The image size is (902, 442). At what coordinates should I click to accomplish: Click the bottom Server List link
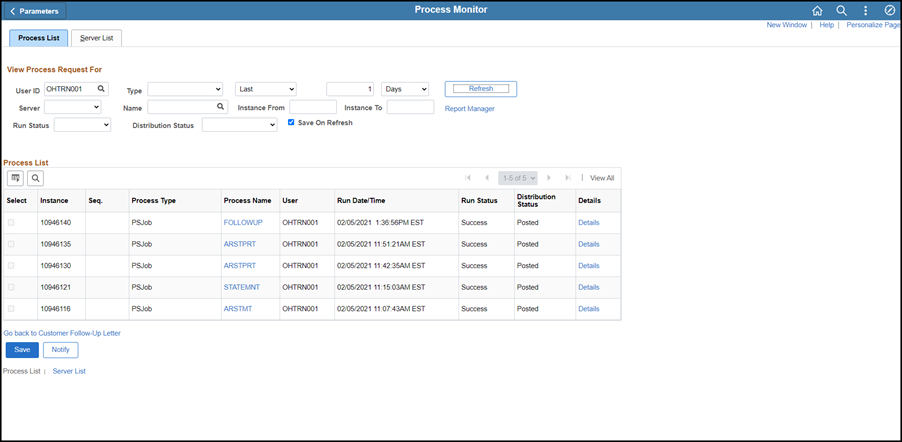point(69,372)
